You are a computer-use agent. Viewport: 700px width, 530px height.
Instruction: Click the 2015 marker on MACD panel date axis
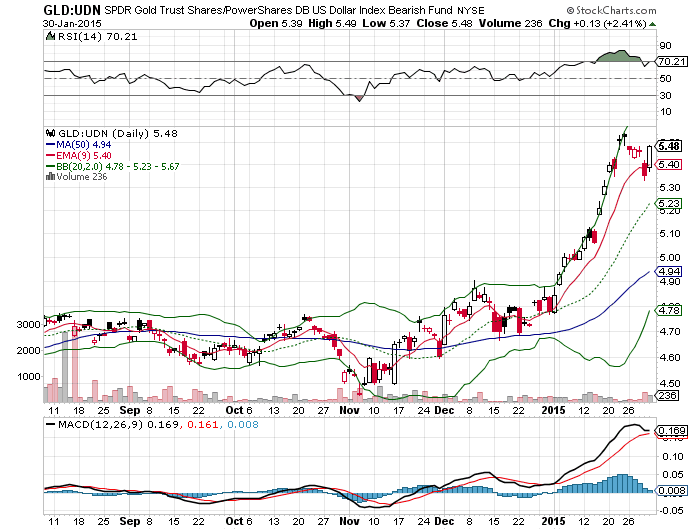(x=553, y=521)
